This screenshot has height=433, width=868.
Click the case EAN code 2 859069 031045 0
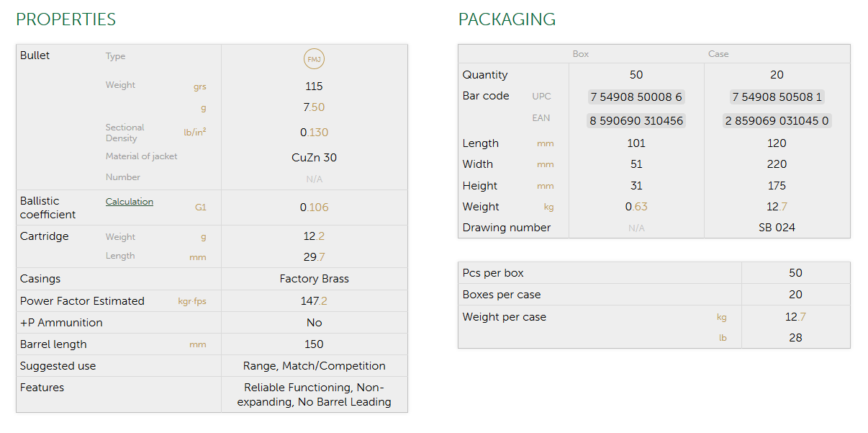point(777,120)
